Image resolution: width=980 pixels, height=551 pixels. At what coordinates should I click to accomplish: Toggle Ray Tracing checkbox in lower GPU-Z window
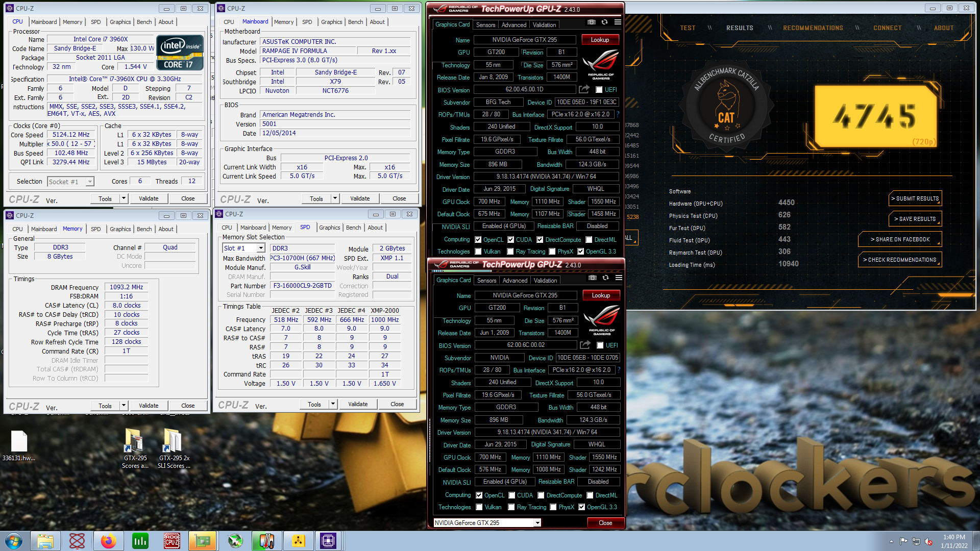(x=511, y=507)
